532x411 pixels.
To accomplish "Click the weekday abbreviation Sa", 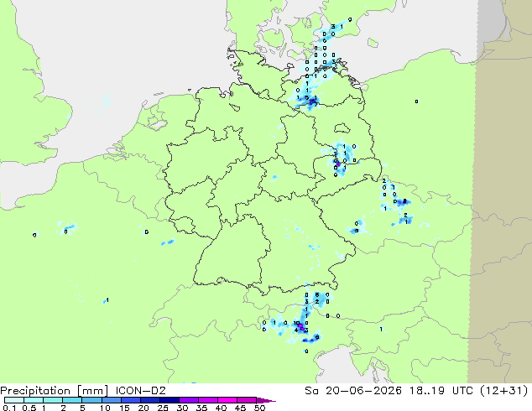I will 311,391.
